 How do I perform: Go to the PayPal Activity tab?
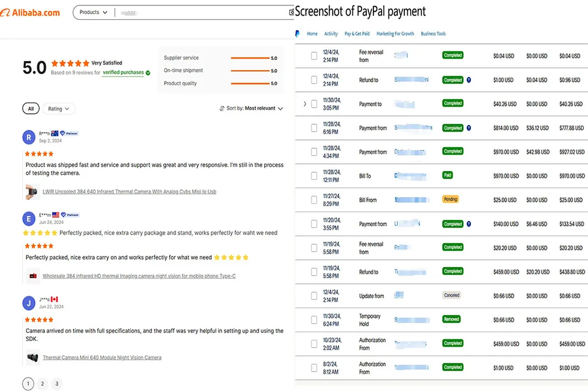tap(331, 34)
